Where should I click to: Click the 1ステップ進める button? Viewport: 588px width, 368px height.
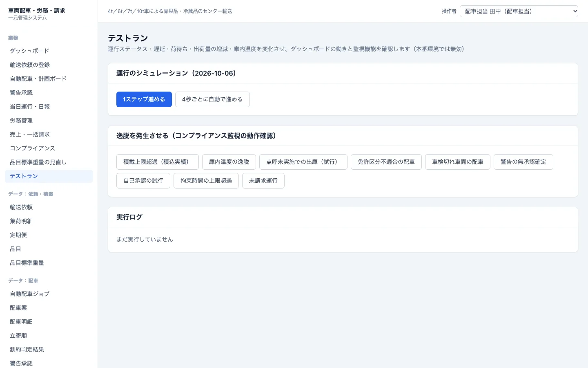(144, 99)
